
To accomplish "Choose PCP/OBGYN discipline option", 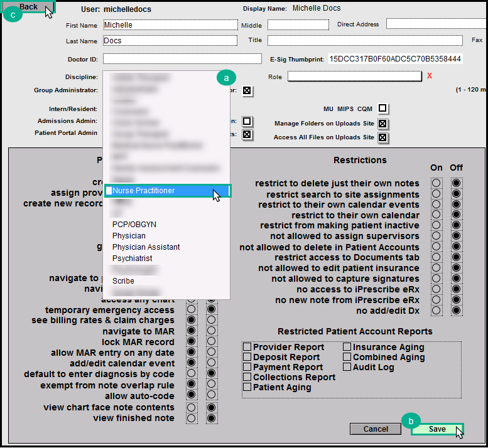I will 134,225.
